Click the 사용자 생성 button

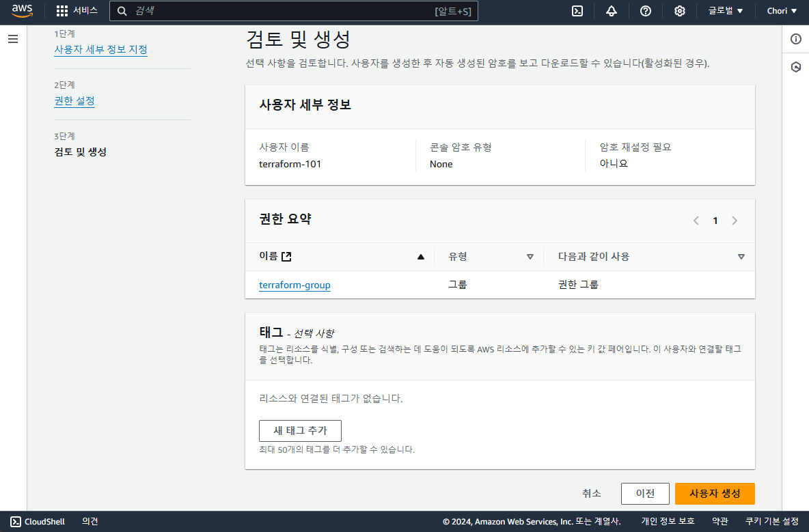pos(715,493)
